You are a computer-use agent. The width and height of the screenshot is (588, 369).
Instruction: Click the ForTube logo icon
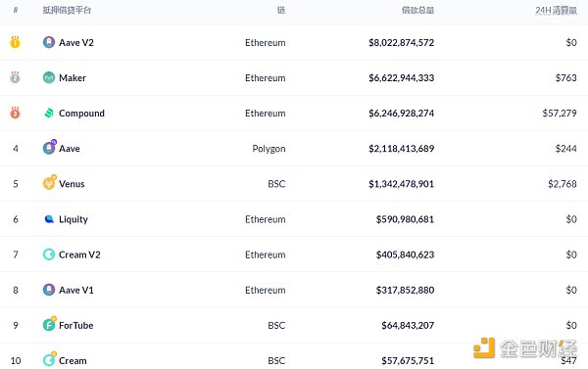(x=50, y=324)
